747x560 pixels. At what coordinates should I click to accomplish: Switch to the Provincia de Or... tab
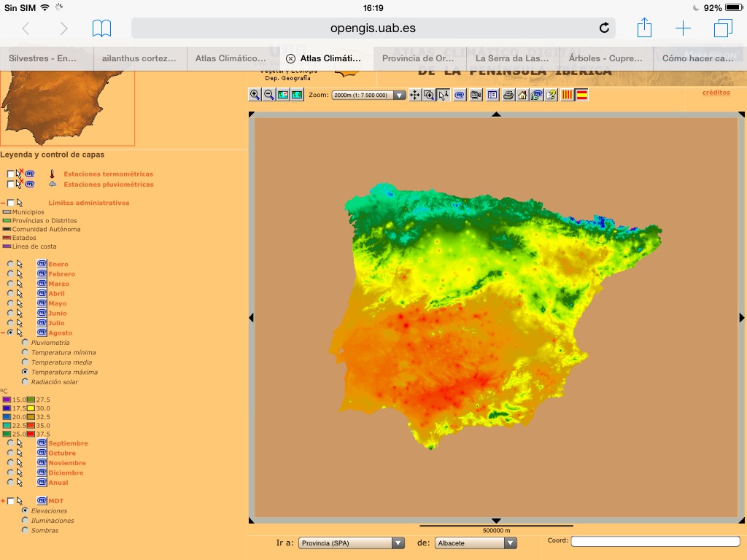click(x=419, y=58)
